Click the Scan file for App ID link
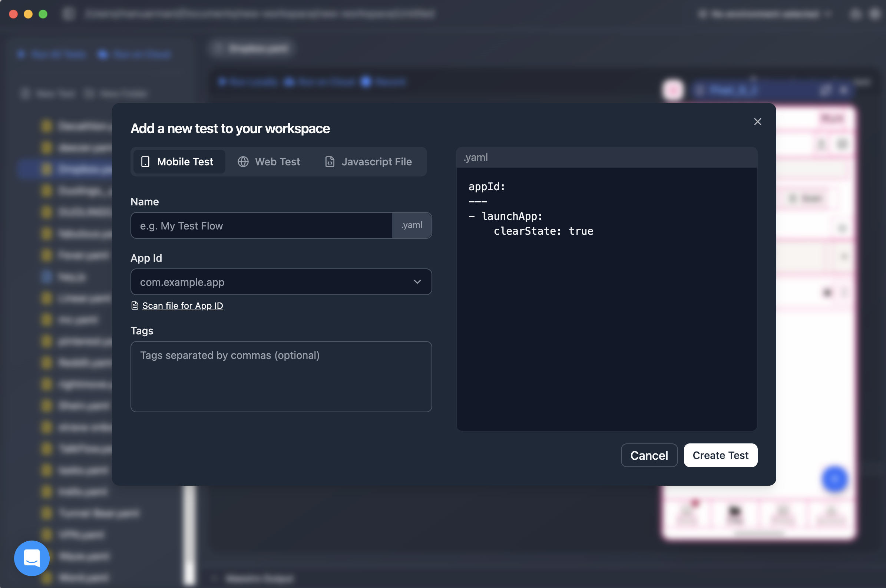 pos(183,305)
